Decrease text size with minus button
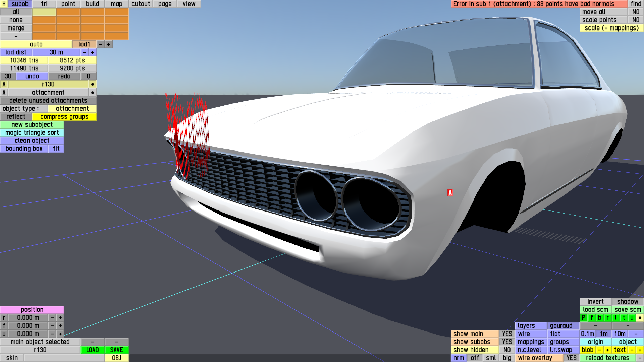Viewport: 644px width, 362px height. (632, 350)
